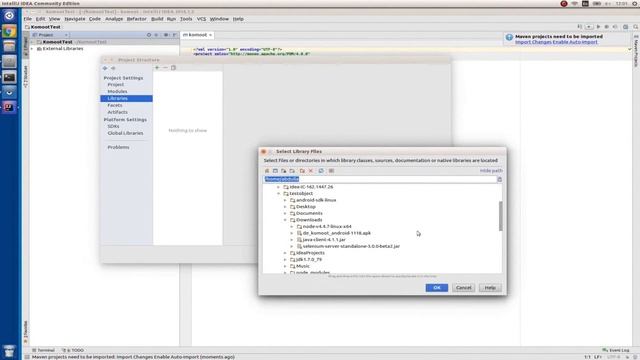The image size is (640, 360).
Task: Click the back arrow in Project Structure
Action: tap(105, 68)
